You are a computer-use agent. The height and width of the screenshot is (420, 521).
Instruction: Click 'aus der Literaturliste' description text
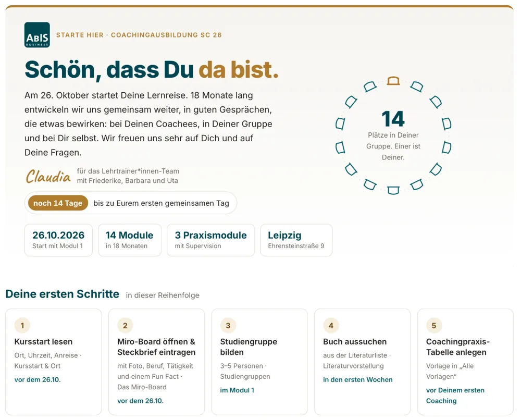pyautogui.click(x=355, y=355)
